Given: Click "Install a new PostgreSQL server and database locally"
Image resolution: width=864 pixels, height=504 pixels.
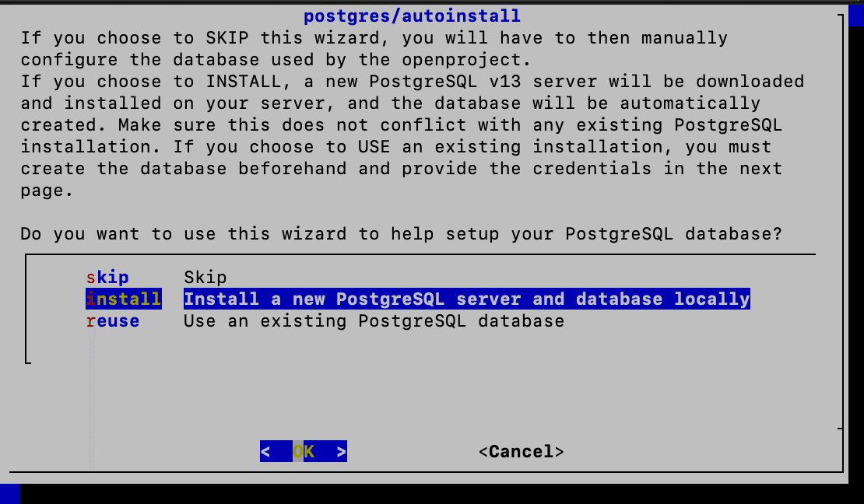Looking at the screenshot, I should (x=467, y=299).
